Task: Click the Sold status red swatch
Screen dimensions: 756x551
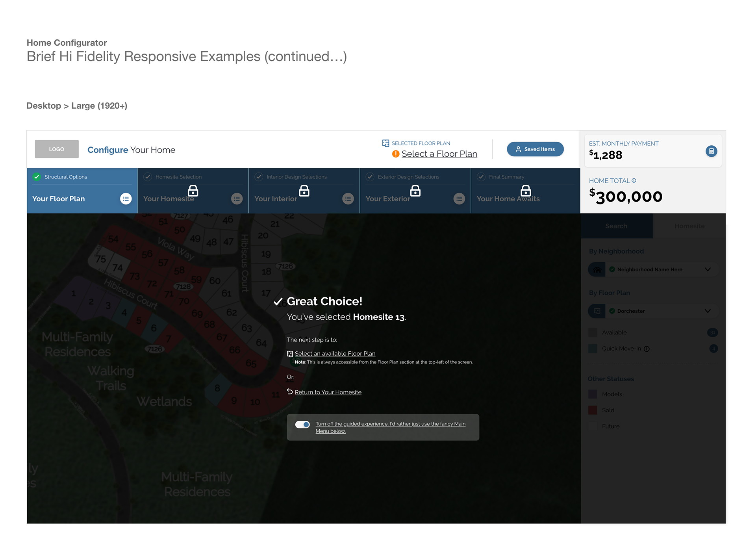Action: click(x=593, y=410)
